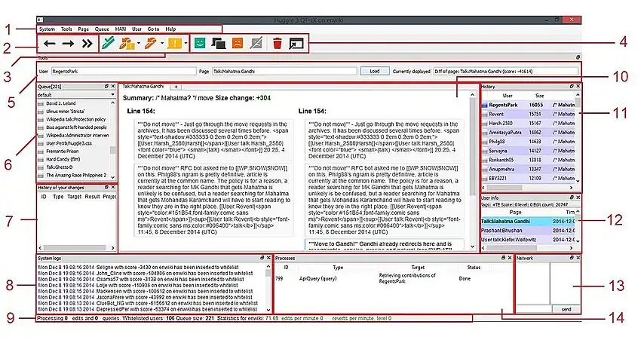Select 'Hard Candy (film)' in the queue
Image resolution: width=644 pixels, height=340 pixels.
[x=63, y=159]
